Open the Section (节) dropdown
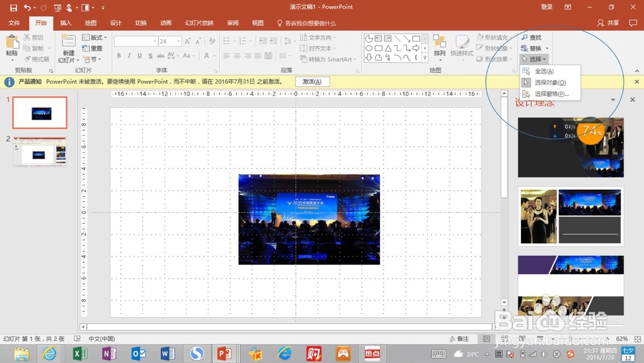 coord(92,59)
